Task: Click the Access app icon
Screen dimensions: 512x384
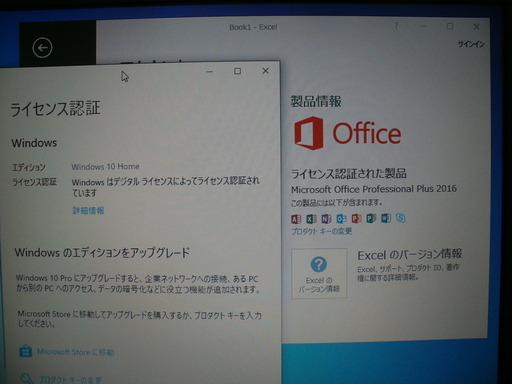Action: [296, 219]
